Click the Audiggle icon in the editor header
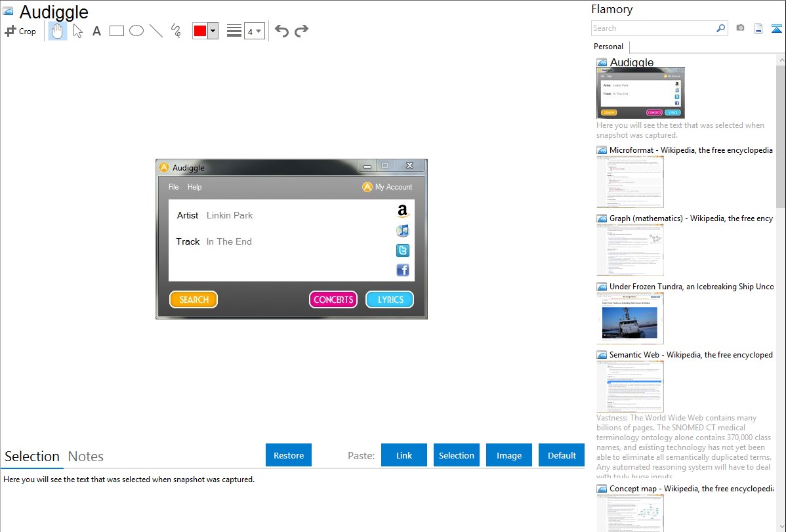This screenshot has width=786, height=532. (9, 12)
